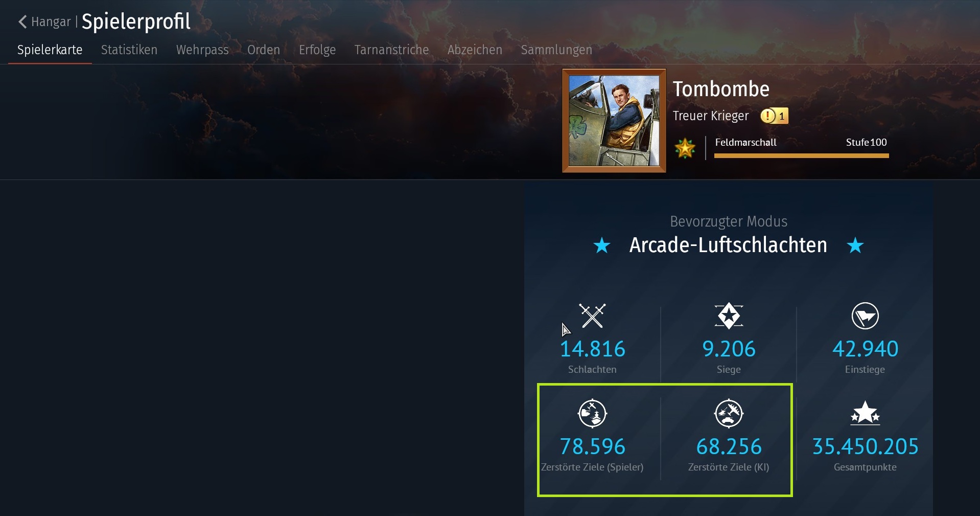Open the Statistiken tab
Image resolution: width=980 pixels, height=516 pixels.
[129, 50]
